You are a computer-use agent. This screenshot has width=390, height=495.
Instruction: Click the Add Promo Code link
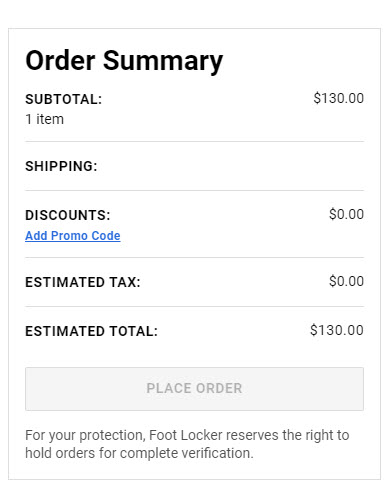73,236
